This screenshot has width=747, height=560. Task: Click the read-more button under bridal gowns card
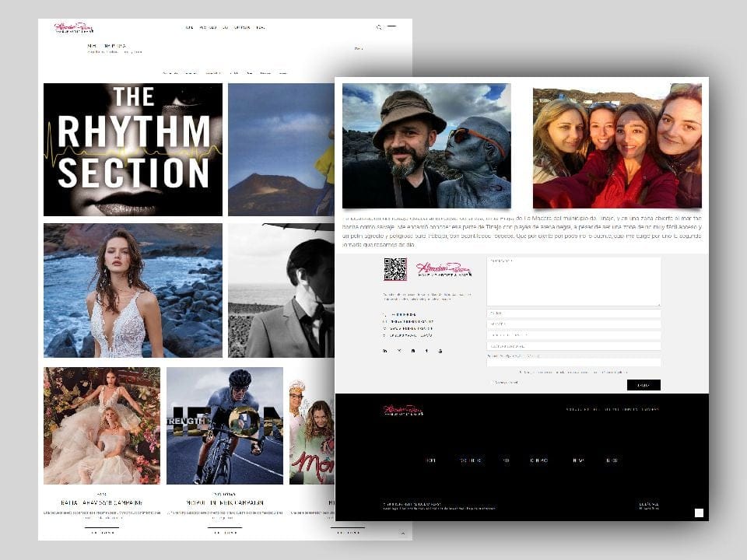coord(102,532)
